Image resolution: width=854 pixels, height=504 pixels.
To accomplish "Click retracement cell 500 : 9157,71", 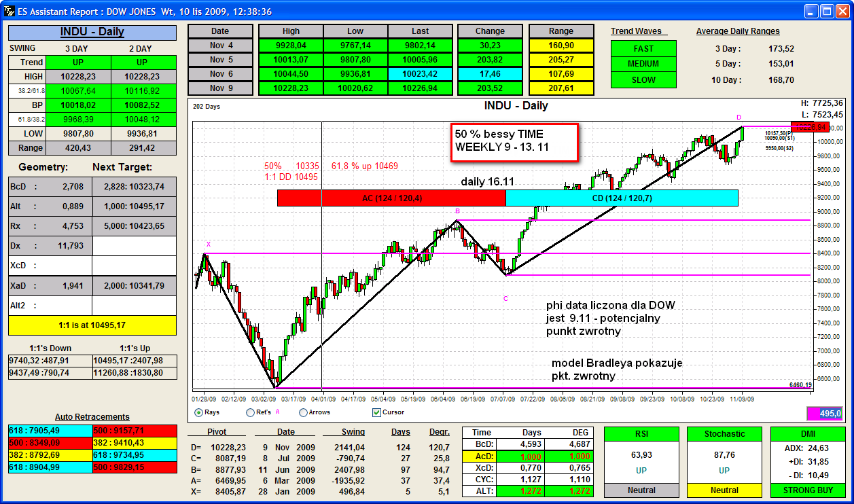I will coord(134,431).
